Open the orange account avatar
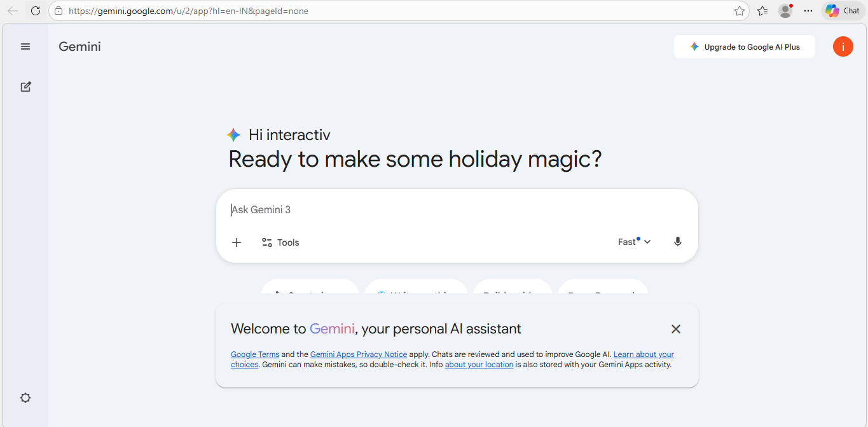 click(843, 46)
